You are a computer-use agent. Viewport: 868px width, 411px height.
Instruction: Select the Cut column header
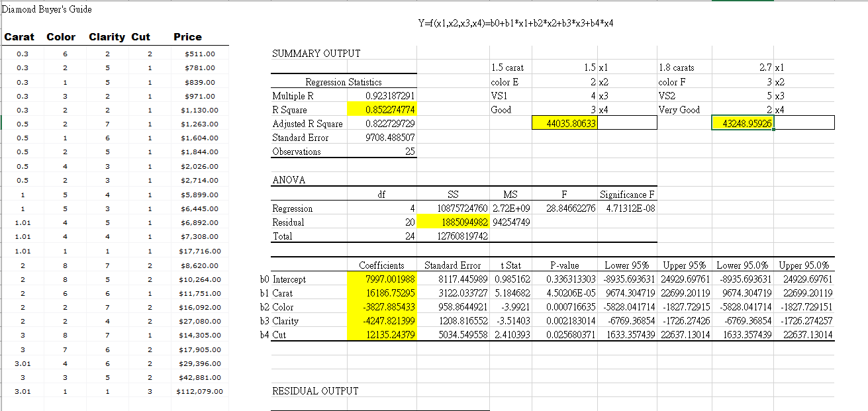click(x=140, y=37)
